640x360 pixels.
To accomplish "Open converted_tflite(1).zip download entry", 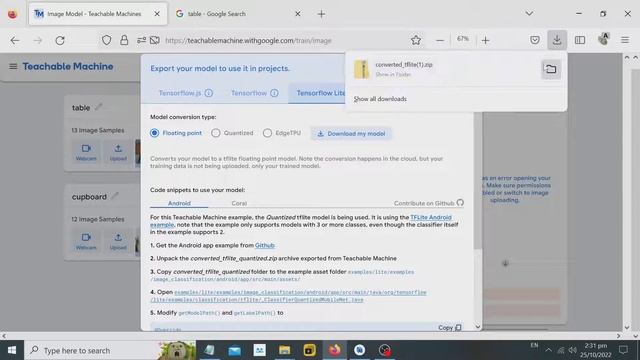I will point(443,69).
